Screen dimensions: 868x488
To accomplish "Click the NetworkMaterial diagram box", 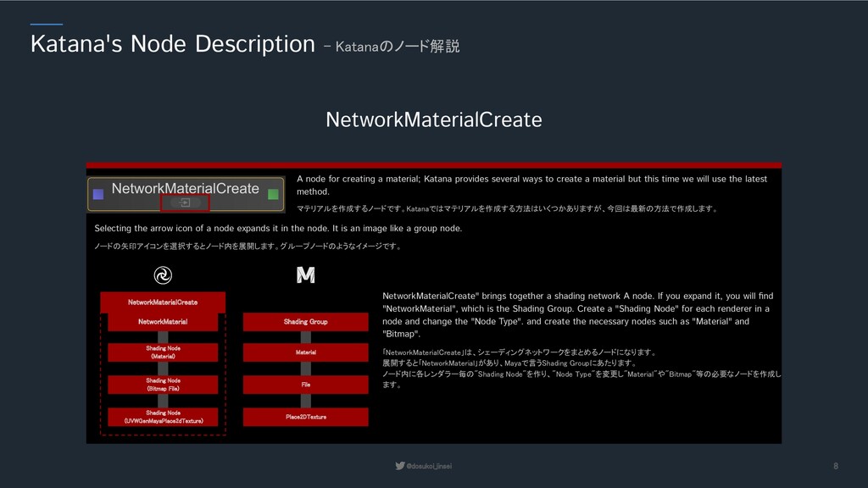I will tap(163, 321).
